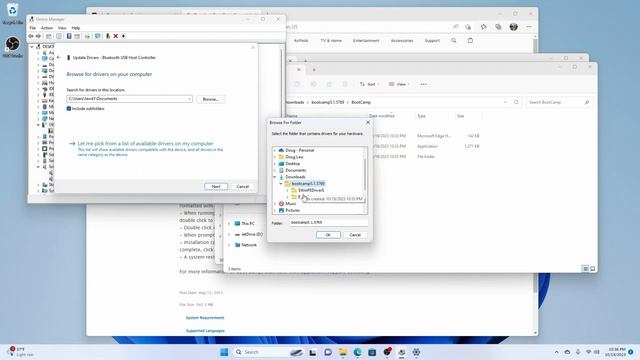Expand the Desktop node in Browse For Folder

click(275, 164)
